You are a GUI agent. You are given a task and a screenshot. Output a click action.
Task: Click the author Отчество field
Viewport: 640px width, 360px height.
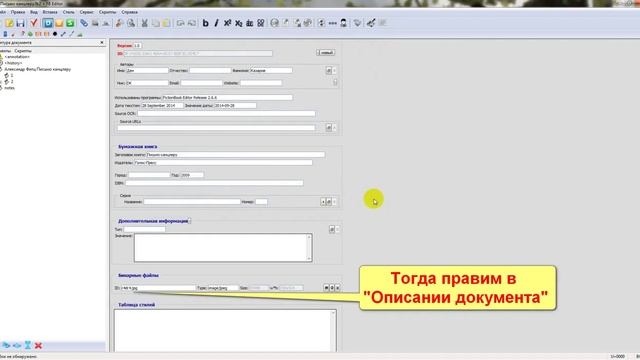click(210, 71)
